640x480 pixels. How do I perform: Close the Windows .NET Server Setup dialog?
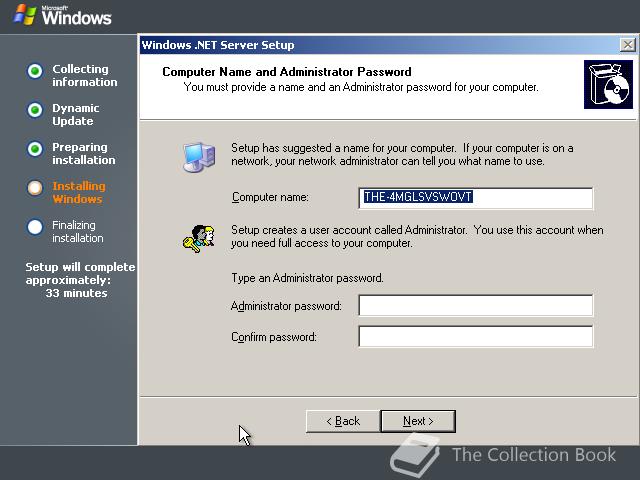click(627, 44)
